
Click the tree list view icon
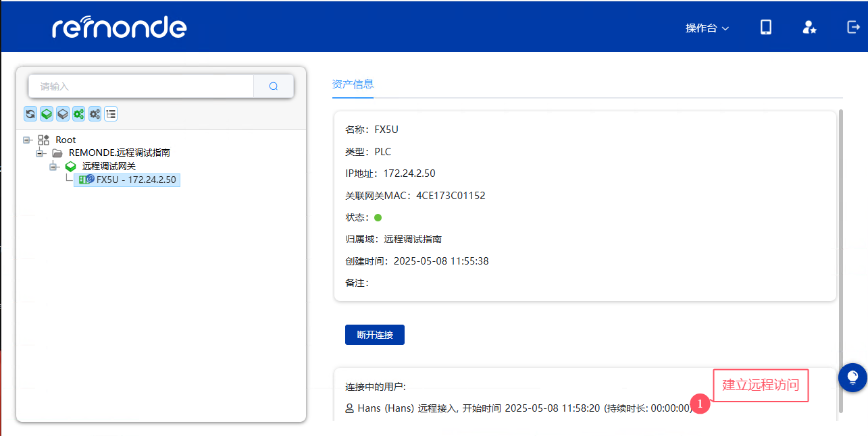point(111,114)
